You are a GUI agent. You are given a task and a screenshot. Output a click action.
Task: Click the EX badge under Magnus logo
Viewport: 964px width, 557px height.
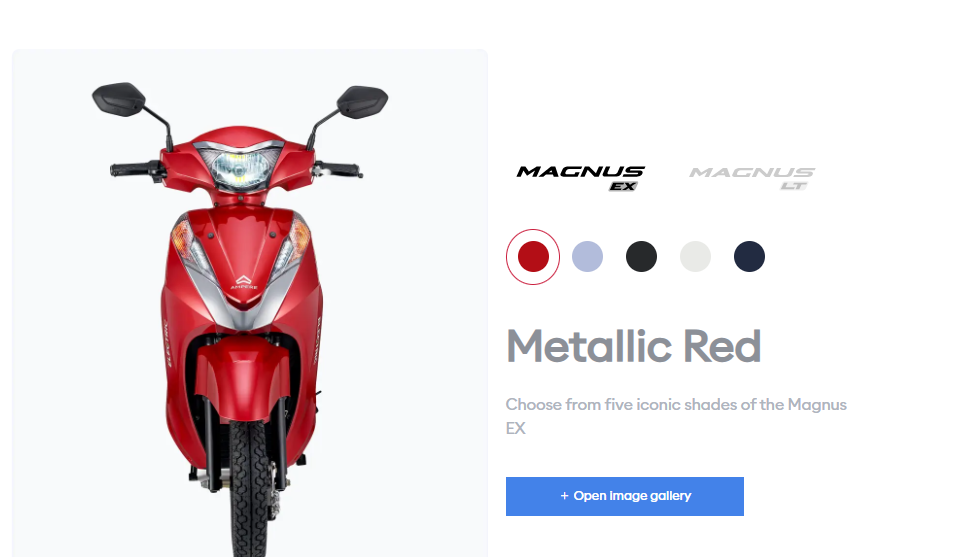coord(623,186)
